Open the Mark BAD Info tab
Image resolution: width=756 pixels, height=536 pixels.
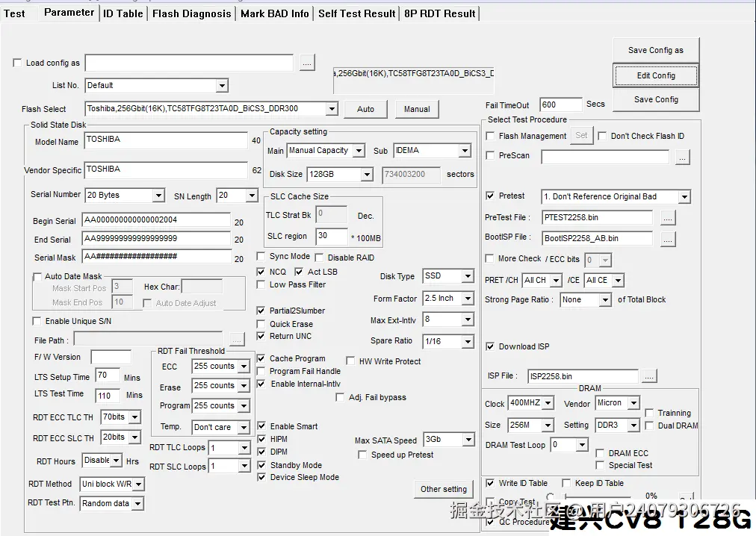point(275,13)
